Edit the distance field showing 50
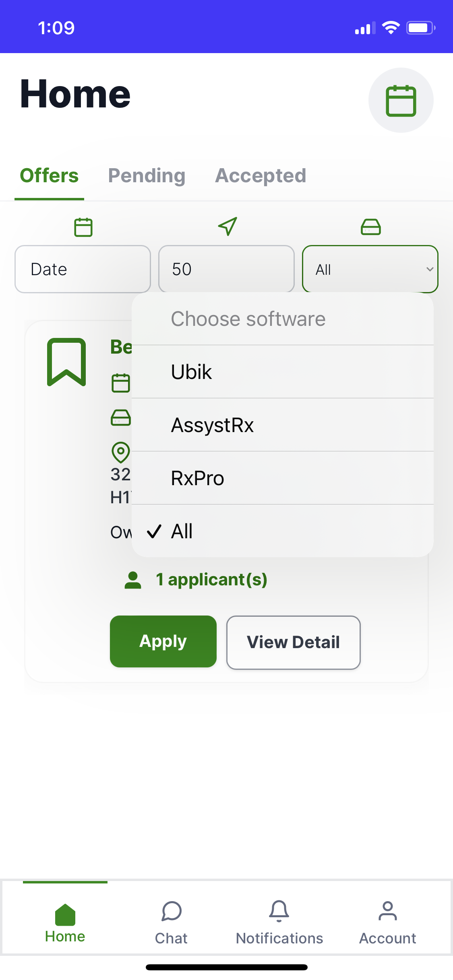The image size is (453, 980). click(226, 269)
